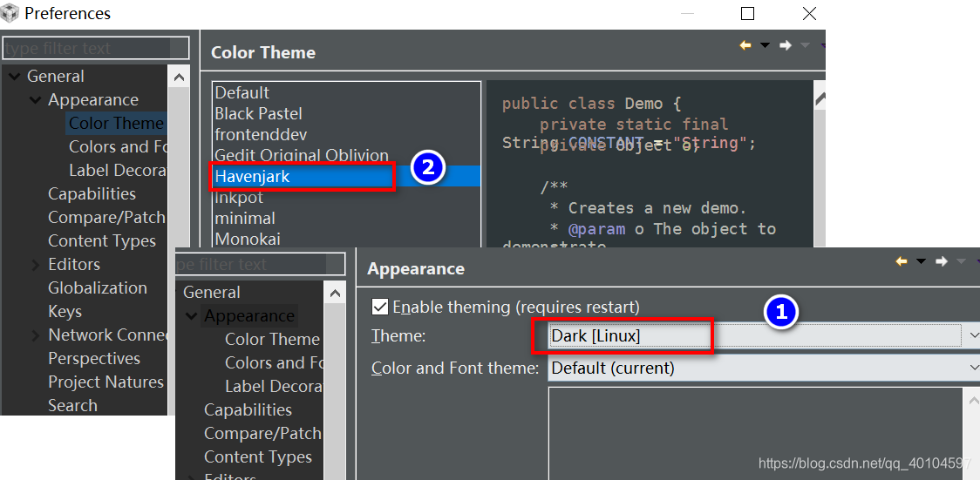Screen dimensions: 980x480
Task: Choose Monokai color theme
Action: pyautogui.click(x=248, y=239)
